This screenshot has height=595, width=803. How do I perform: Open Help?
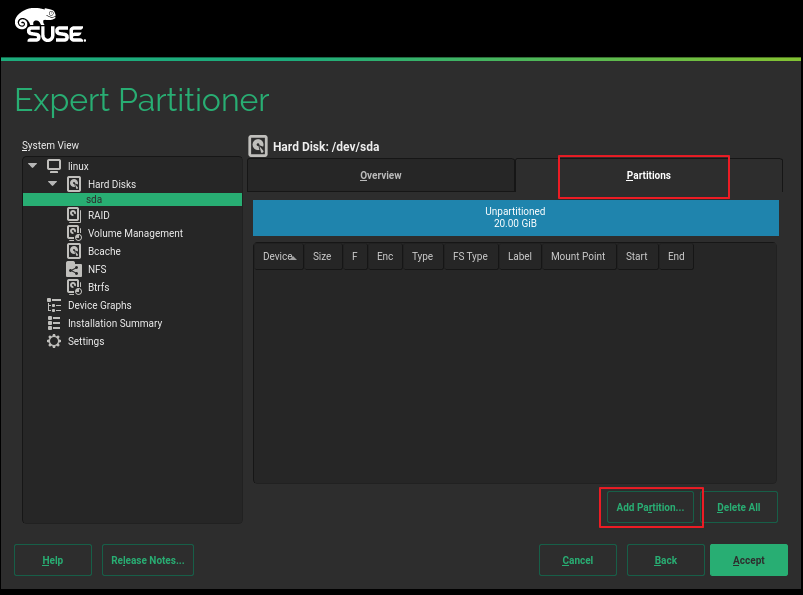pyautogui.click(x=53, y=560)
